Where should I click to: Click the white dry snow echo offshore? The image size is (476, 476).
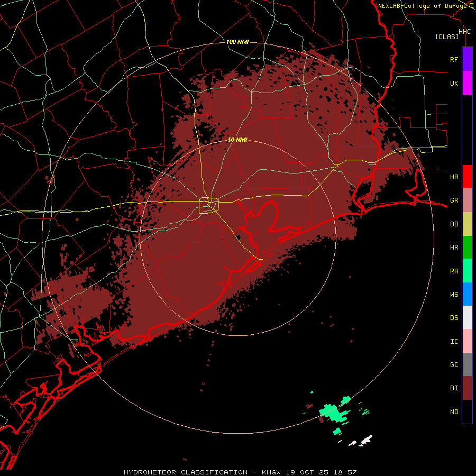click(365, 441)
